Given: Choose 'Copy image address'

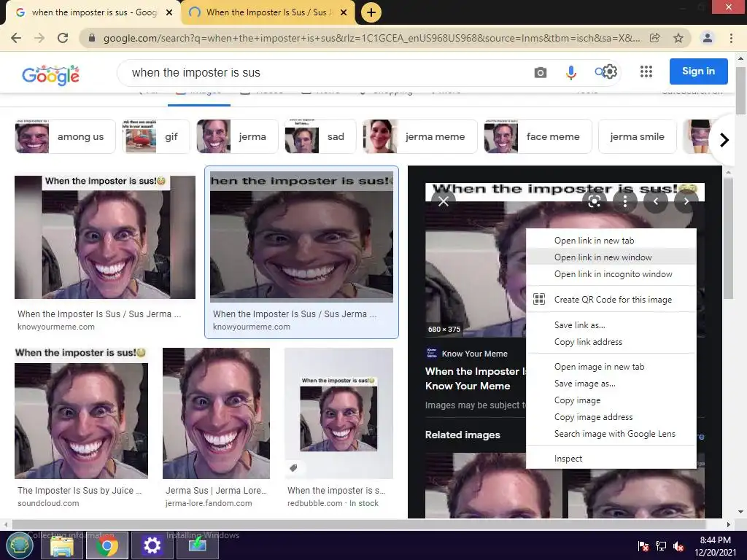Looking at the screenshot, I should [611, 417].
